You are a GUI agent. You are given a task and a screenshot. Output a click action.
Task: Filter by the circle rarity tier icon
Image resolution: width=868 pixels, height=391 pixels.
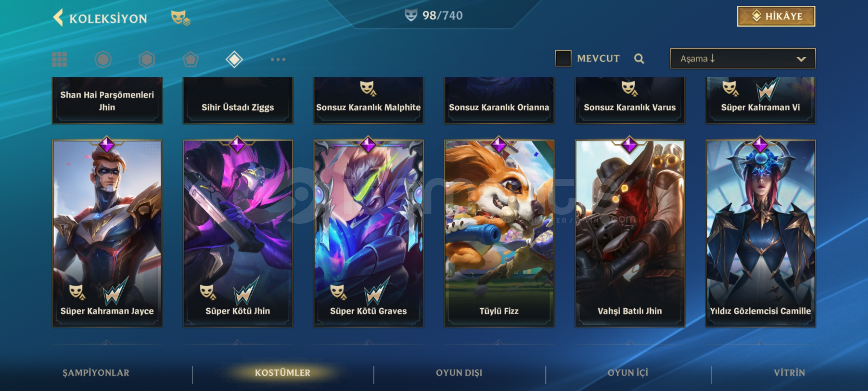103,59
